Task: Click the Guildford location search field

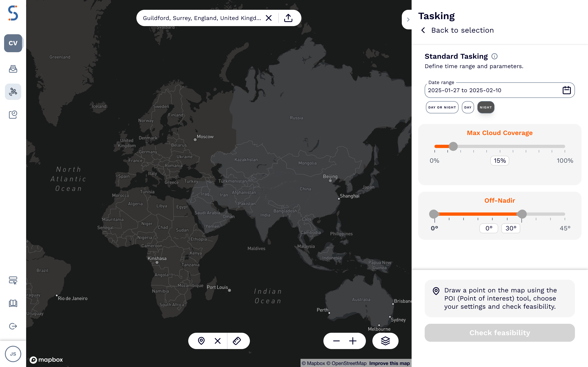Action: click(x=202, y=18)
